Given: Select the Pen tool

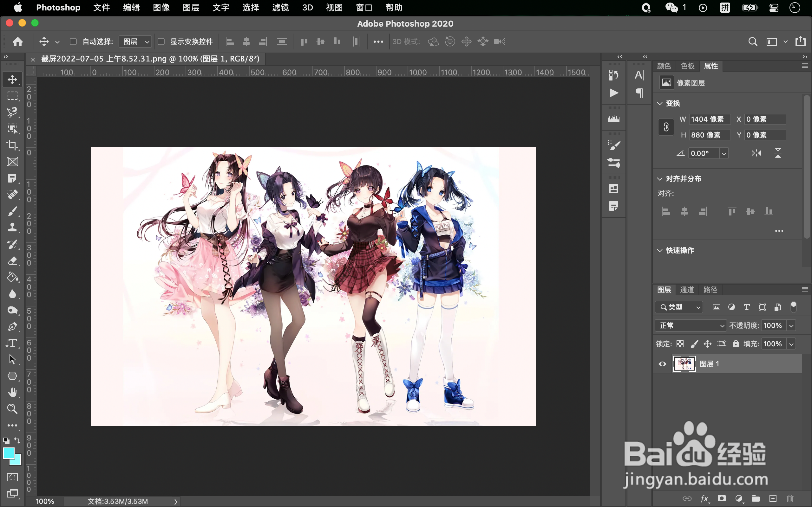Looking at the screenshot, I should [x=12, y=326].
